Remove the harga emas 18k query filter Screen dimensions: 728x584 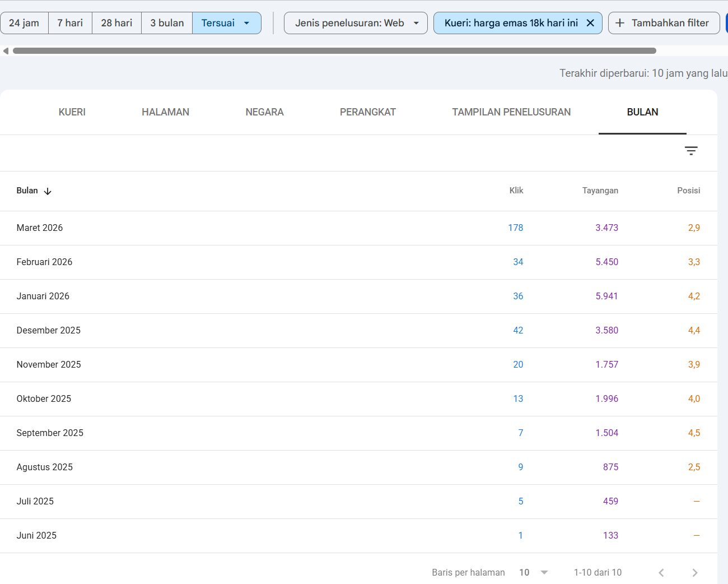pos(590,23)
